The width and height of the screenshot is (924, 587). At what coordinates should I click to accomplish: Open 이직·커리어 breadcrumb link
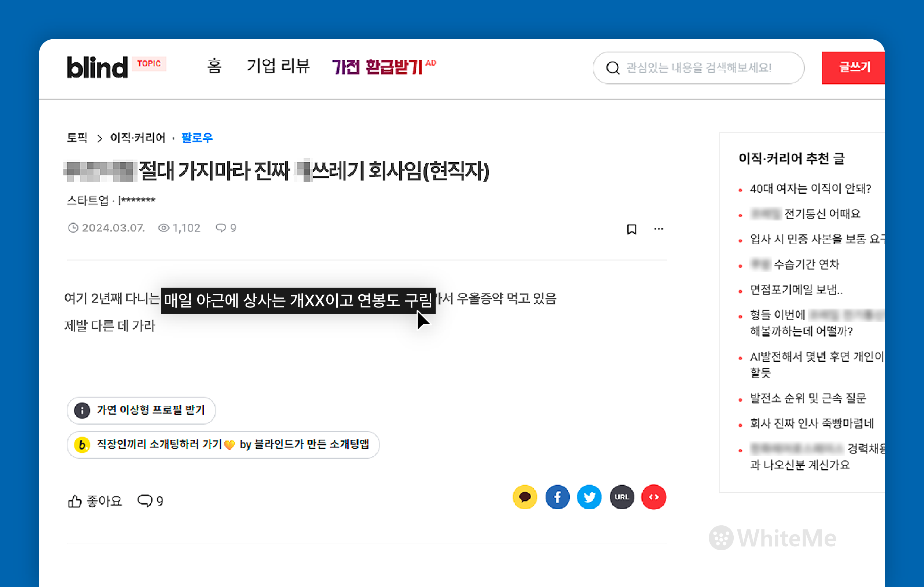(137, 138)
